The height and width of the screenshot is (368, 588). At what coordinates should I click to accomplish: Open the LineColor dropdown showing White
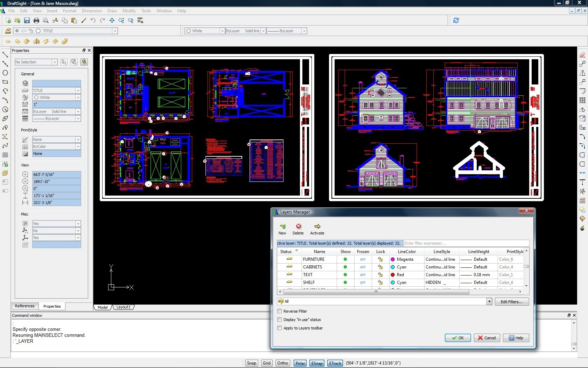[x=222, y=31]
